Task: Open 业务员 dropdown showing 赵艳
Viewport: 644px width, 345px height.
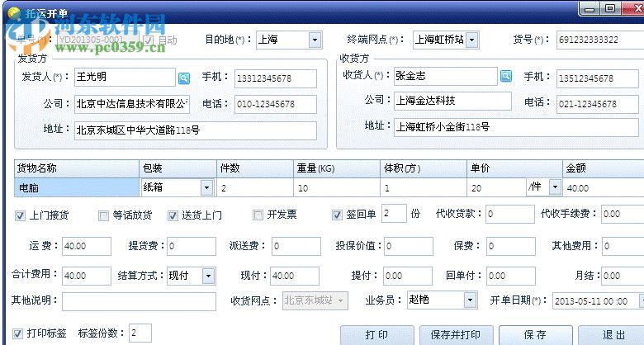Action: click(471, 300)
